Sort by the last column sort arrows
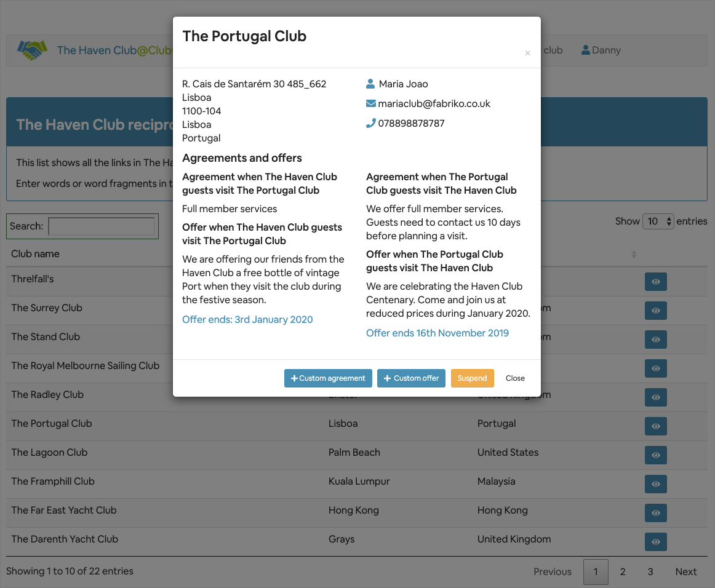 point(634,254)
